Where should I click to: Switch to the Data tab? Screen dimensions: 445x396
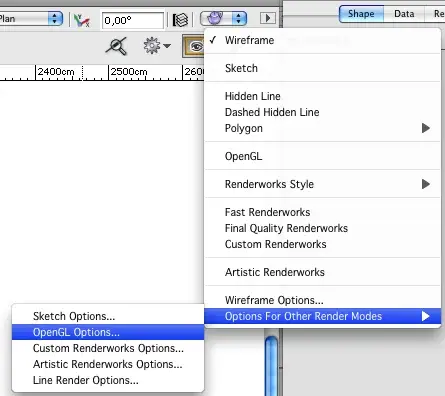click(404, 14)
